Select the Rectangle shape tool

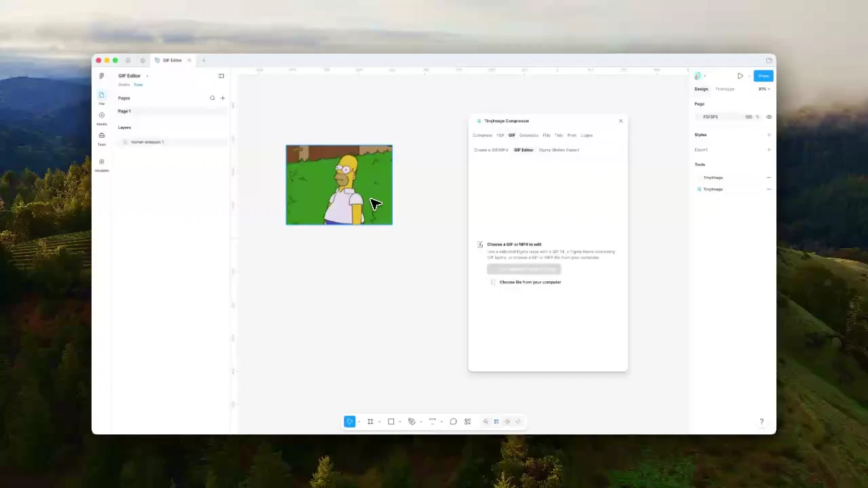[x=391, y=422]
